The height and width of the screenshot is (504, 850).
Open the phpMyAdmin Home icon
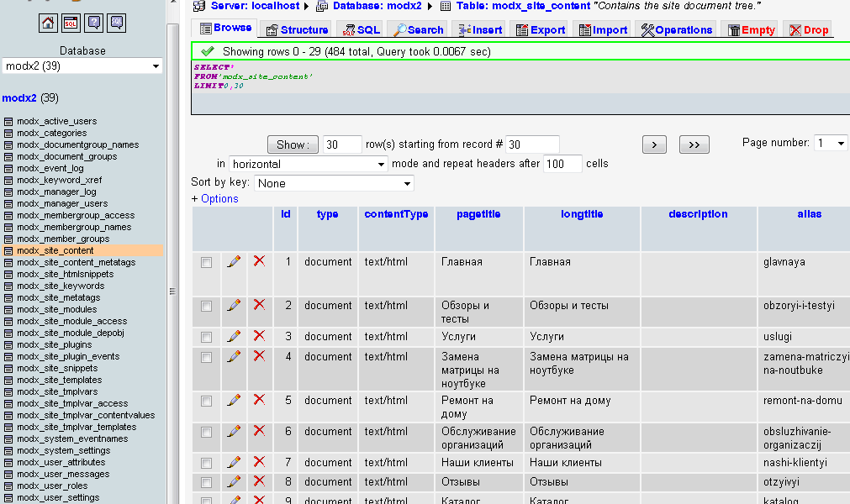48,23
